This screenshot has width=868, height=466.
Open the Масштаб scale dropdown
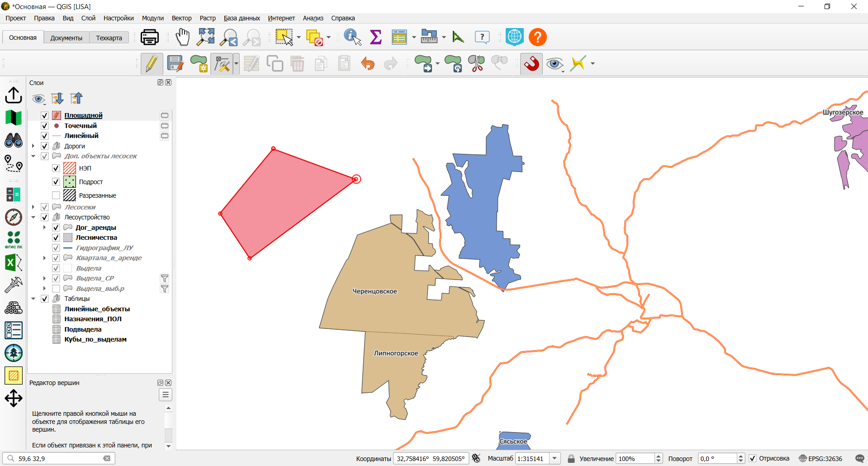tap(555, 459)
